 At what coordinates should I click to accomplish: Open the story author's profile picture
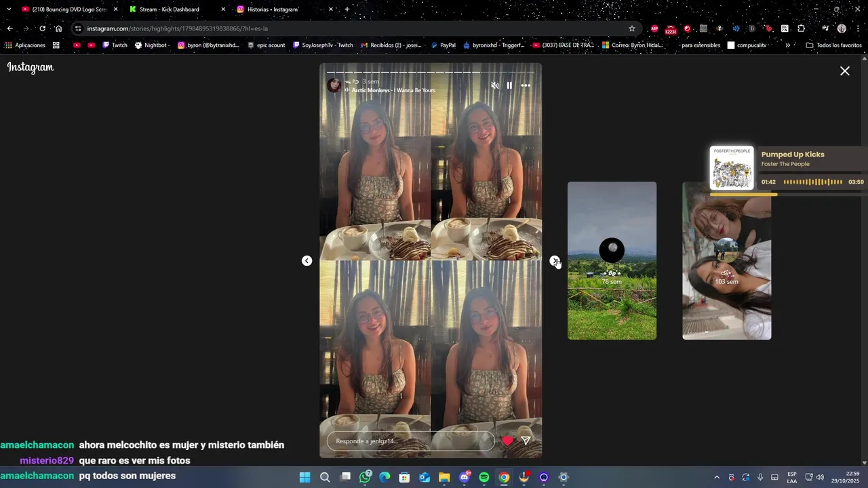334,85
